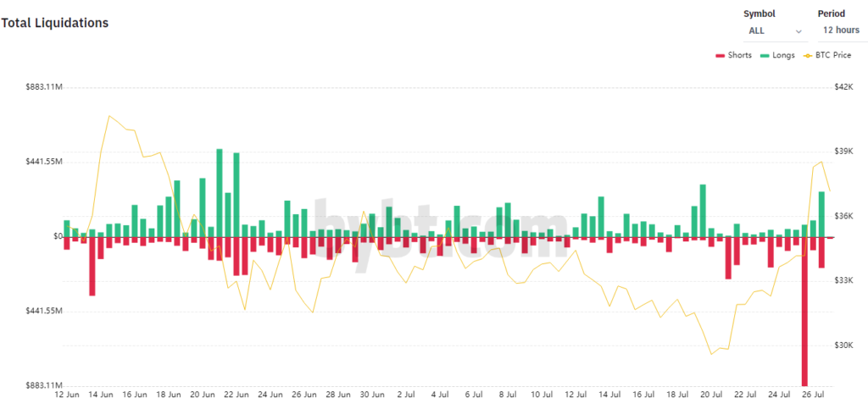Click the top $883.11M left axis label
The image size is (868, 420).
(x=44, y=87)
